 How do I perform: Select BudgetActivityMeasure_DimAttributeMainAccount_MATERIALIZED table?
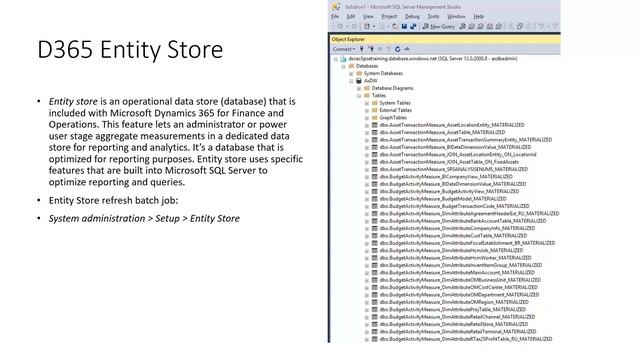click(457, 273)
